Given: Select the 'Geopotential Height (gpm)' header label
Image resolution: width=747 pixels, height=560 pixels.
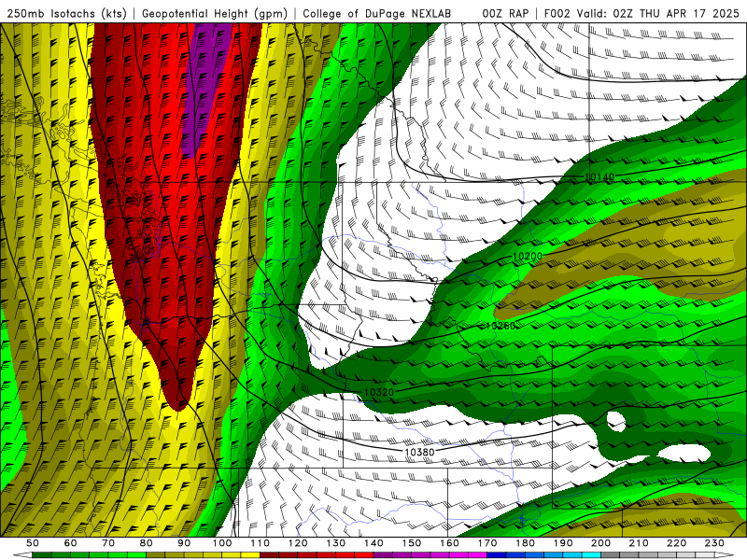Looking at the screenshot, I should pos(215,13).
